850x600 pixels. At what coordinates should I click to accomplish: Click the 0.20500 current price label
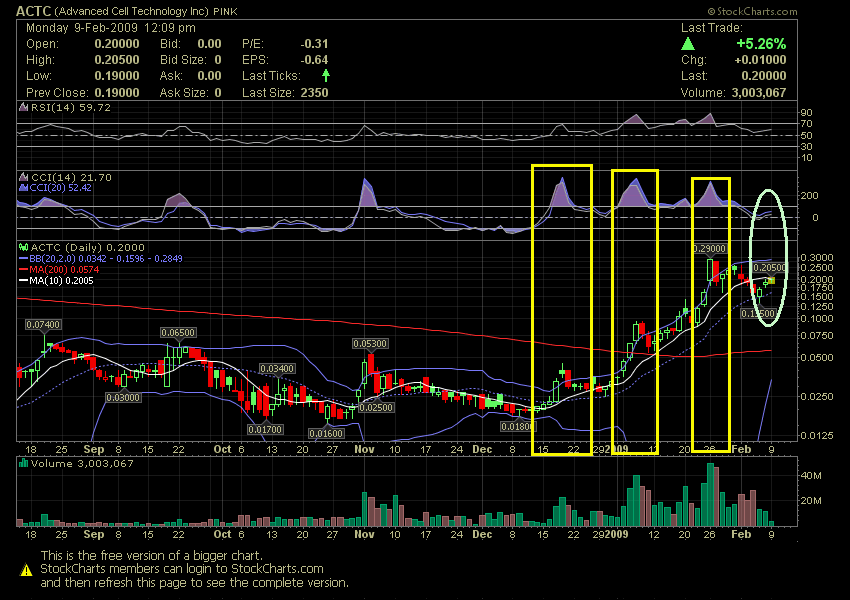pos(768,268)
